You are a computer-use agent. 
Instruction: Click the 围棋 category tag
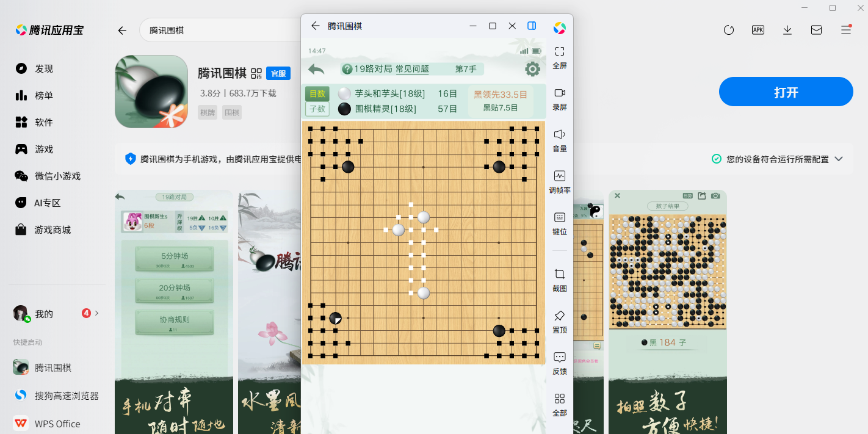(x=231, y=112)
